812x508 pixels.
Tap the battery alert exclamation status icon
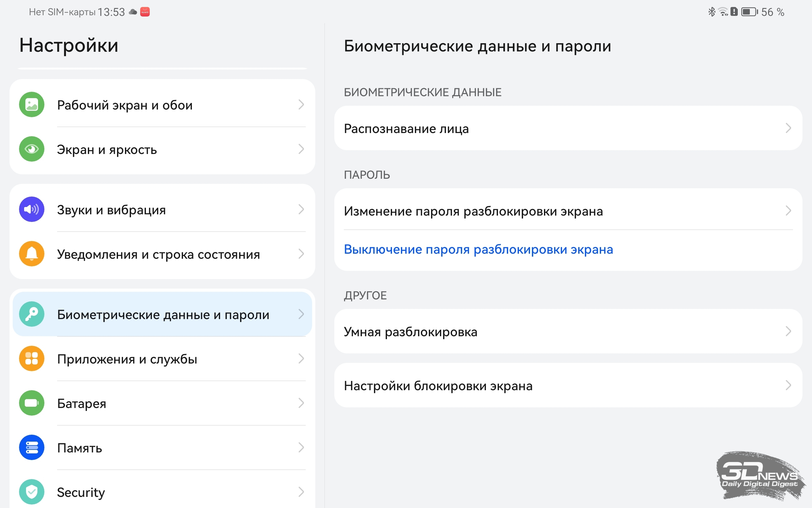(x=734, y=12)
